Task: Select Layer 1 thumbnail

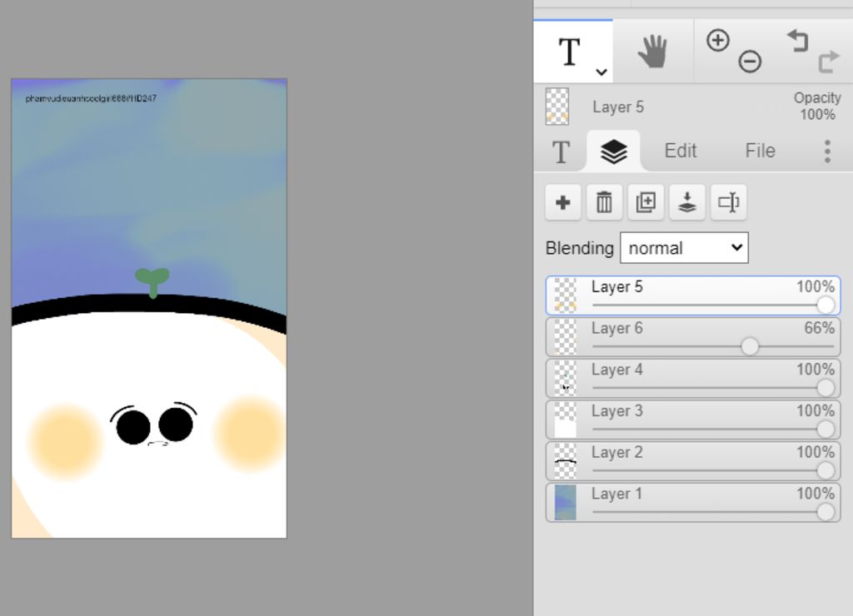Action: (566, 503)
